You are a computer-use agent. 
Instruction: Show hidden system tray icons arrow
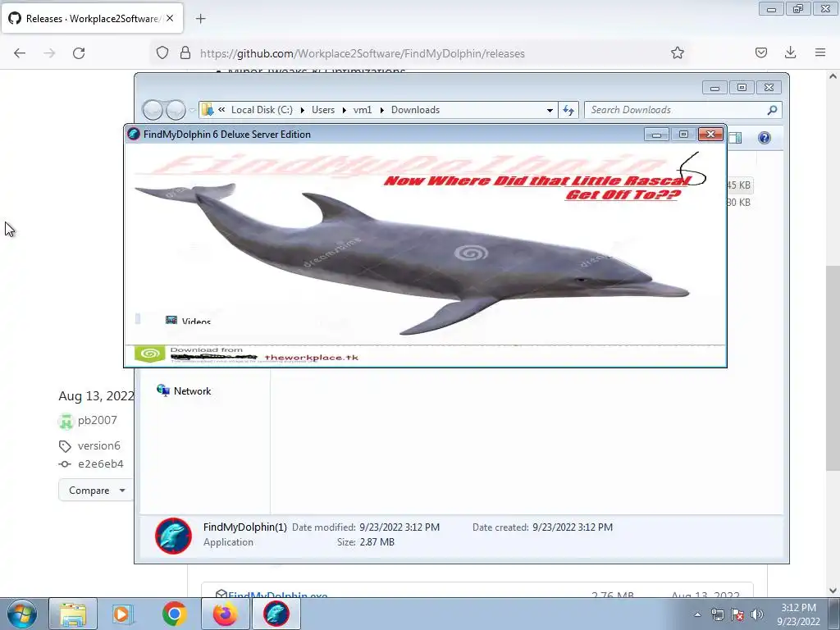point(697,614)
